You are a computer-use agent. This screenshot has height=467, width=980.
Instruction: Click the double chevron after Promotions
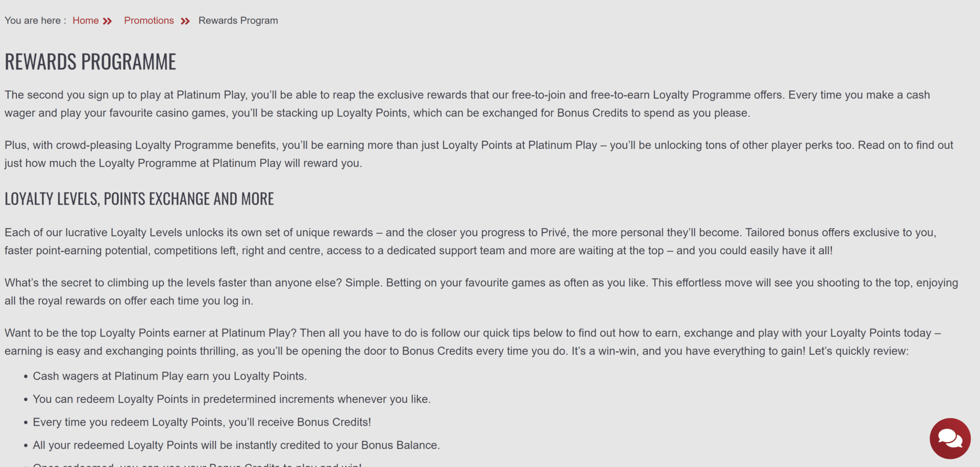[185, 21]
